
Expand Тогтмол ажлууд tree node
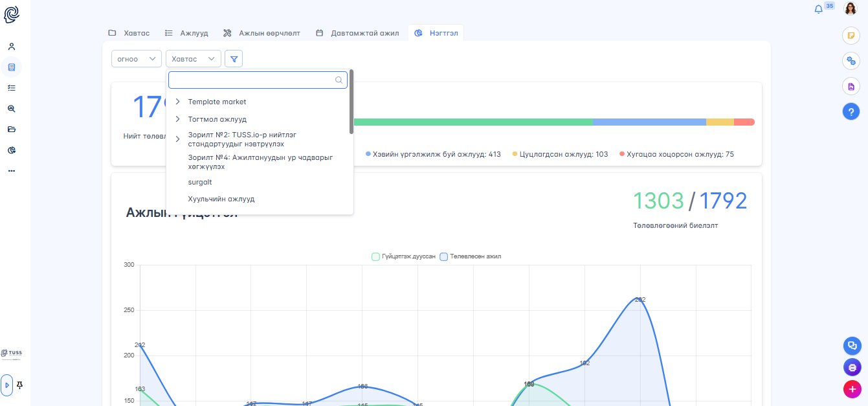pos(177,119)
